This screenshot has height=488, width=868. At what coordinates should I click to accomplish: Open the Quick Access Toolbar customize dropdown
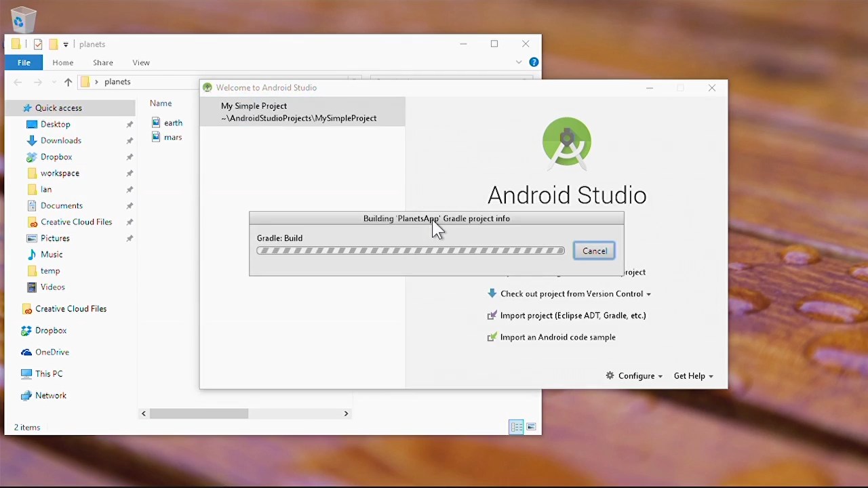point(66,45)
